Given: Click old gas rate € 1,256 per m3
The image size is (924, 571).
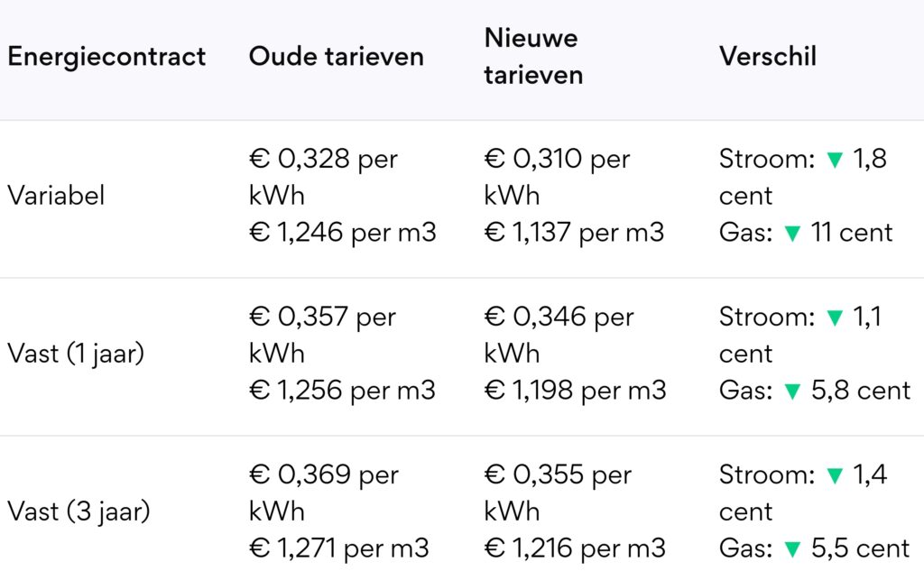Looking at the screenshot, I should pos(342,391).
